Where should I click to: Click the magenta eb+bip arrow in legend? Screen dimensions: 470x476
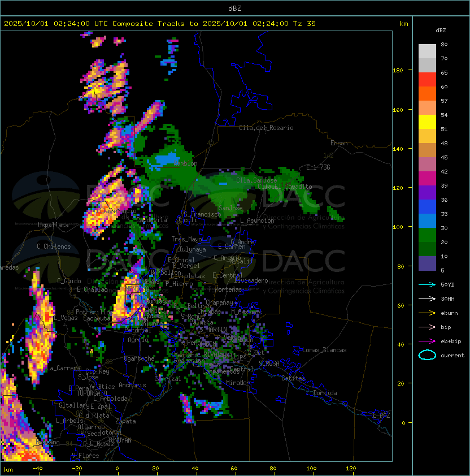click(x=427, y=341)
